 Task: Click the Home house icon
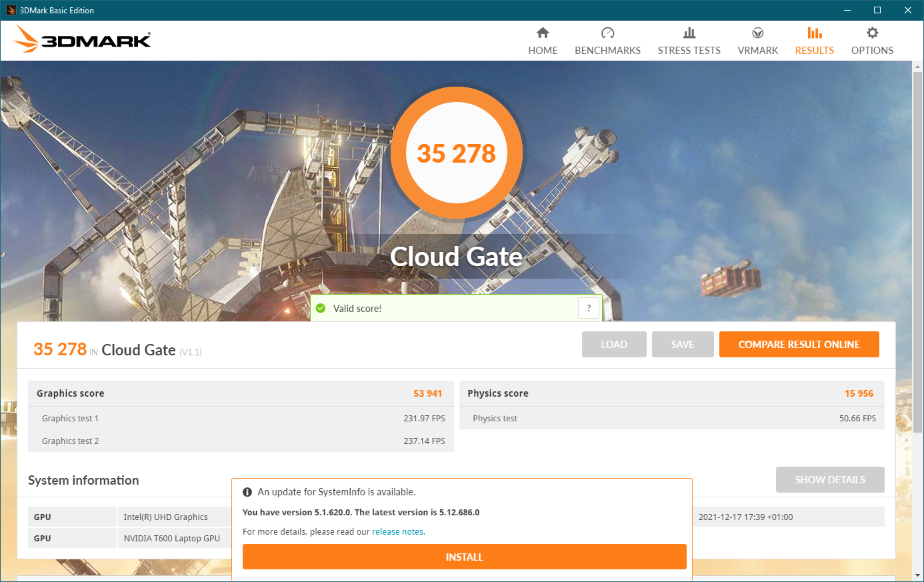pyautogui.click(x=543, y=33)
